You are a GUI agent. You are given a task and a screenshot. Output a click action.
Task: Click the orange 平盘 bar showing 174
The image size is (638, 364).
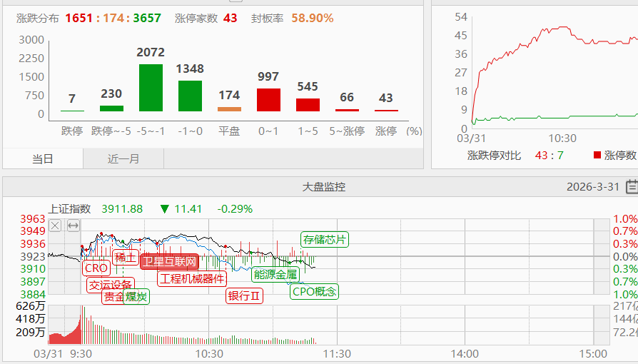point(229,108)
